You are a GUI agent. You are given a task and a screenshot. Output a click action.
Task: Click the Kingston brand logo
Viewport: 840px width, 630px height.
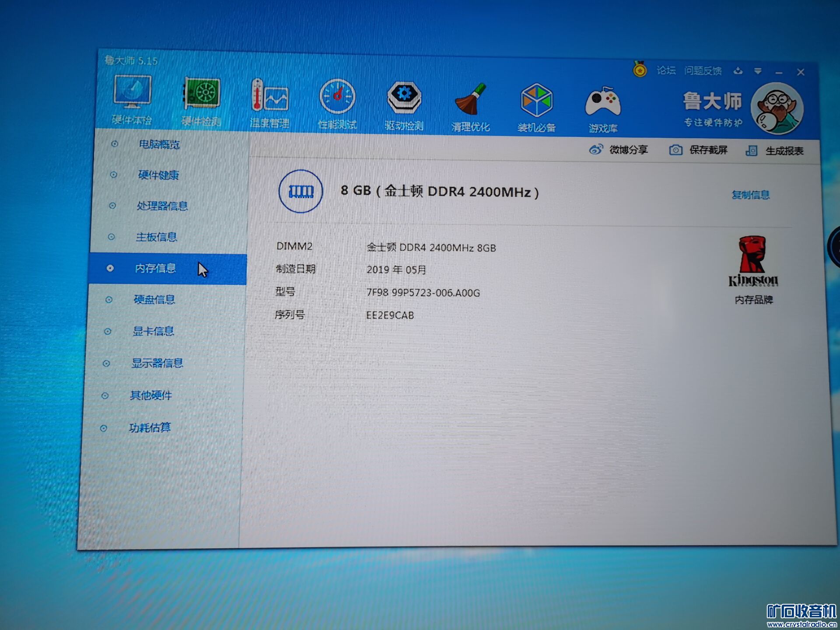pos(753,262)
